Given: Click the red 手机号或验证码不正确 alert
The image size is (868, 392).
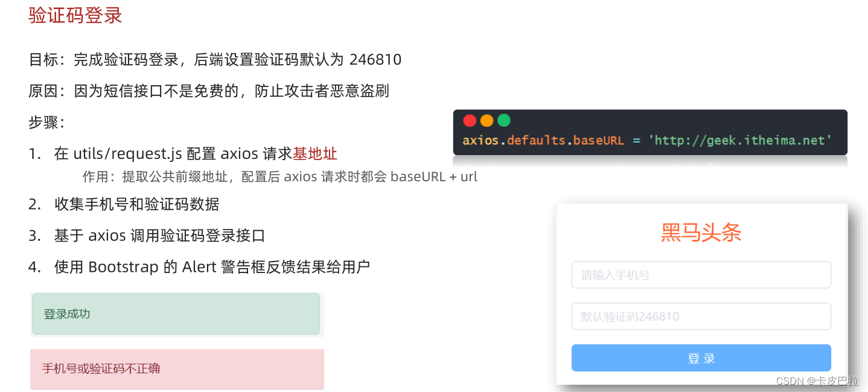Looking at the screenshot, I should (x=177, y=369).
